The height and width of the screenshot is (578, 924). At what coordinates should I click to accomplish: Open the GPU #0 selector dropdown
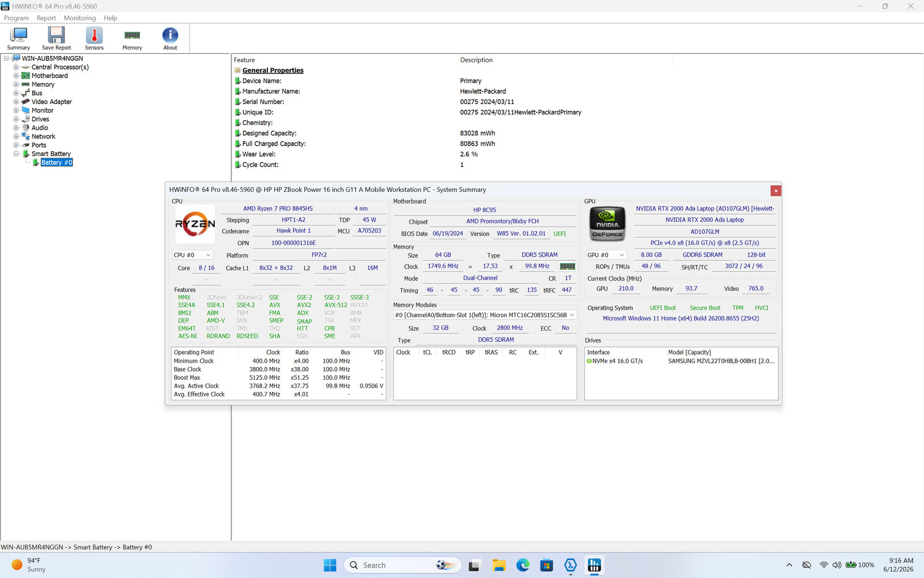coord(606,255)
